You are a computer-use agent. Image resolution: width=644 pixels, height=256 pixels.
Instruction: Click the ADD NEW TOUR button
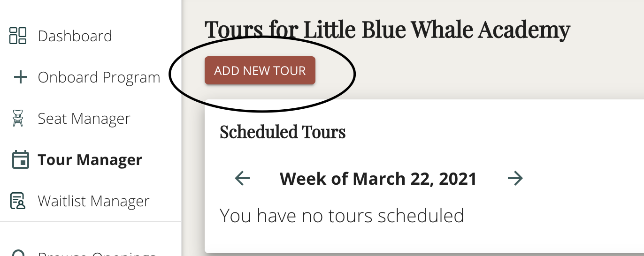point(260,71)
